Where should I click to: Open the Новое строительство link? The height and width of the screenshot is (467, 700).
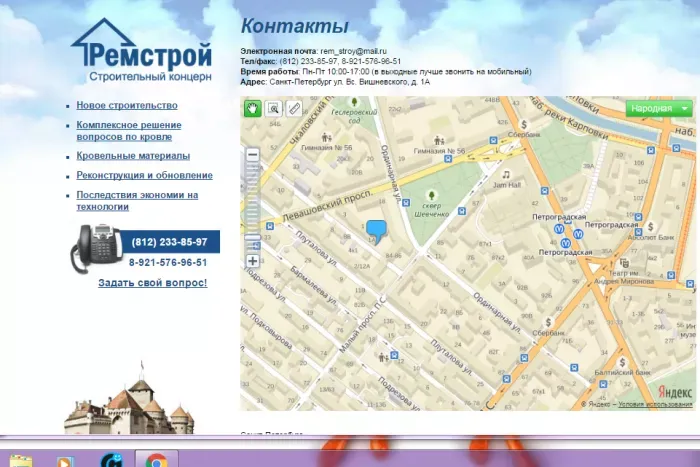[127, 105]
